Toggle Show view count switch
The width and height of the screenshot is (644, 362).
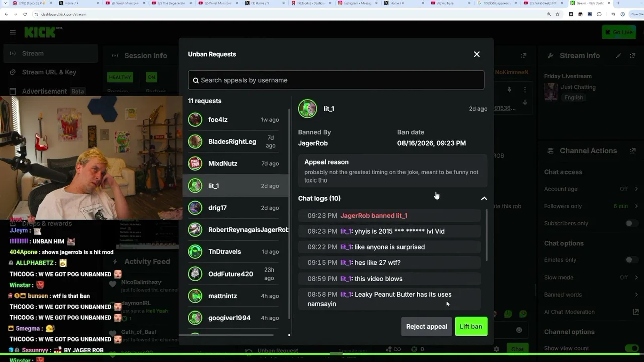point(631,348)
